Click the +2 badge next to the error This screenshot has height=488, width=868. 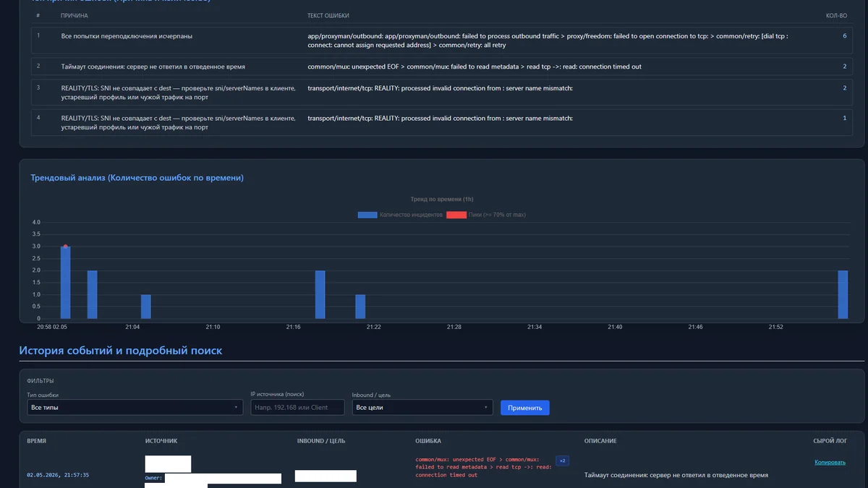(x=562, y=461)
